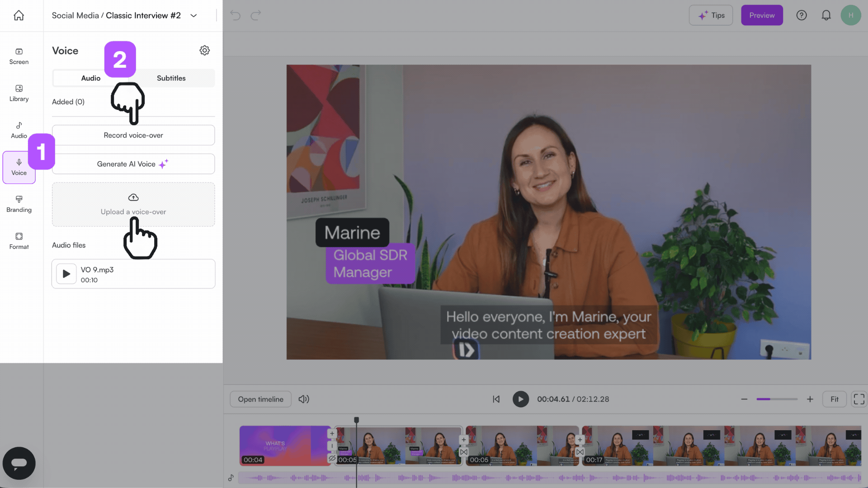The image size is (868, 488).
Task: Click the Fit zoom button
Action: click(834, 399)
